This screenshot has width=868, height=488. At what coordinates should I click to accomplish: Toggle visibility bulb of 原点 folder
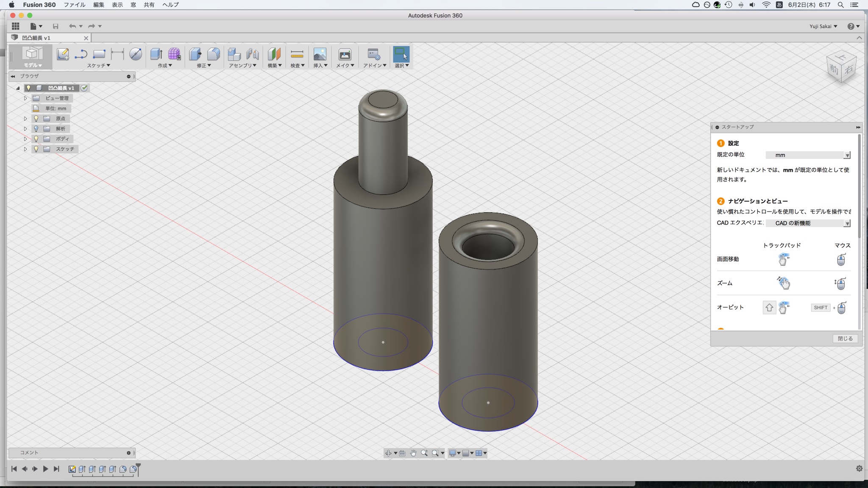click(x=36, y=119)
